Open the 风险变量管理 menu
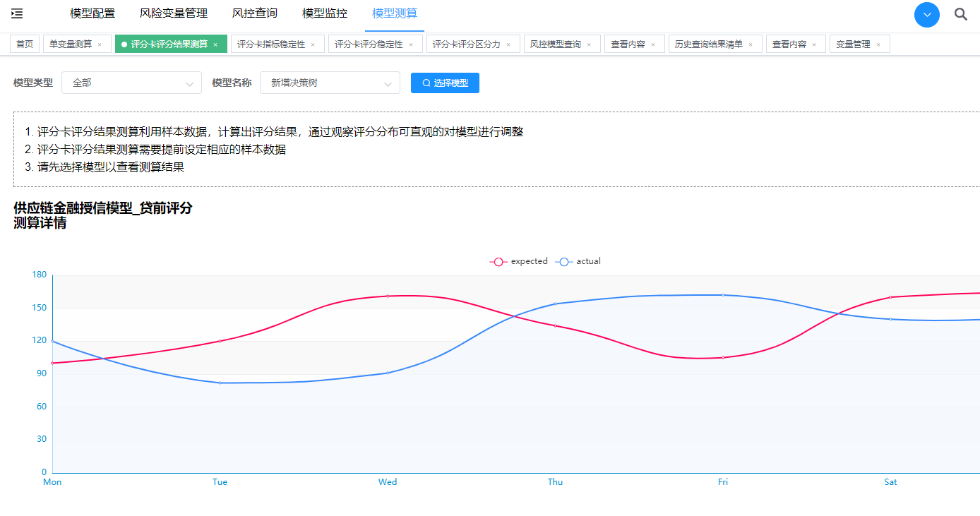Screen dimensions: 980x516 (x=174, y=13)
